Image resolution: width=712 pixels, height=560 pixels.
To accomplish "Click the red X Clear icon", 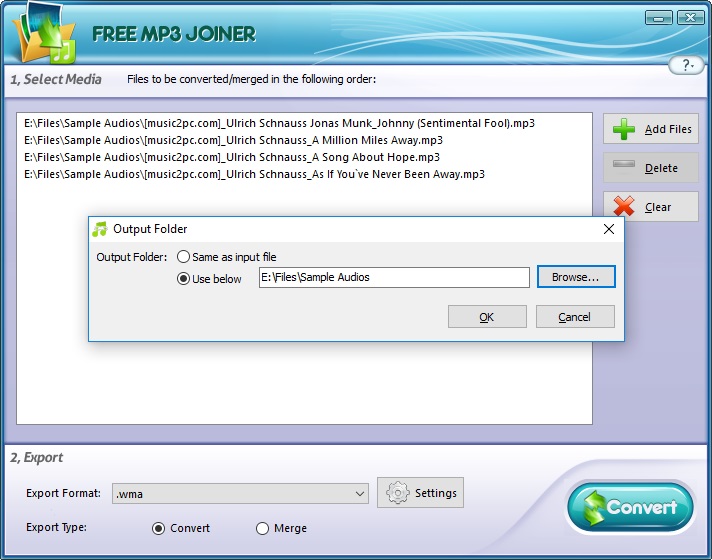I will 624,207.
